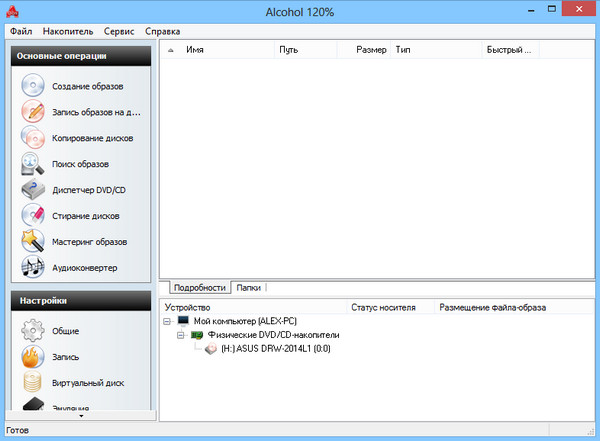Open Запись образов на диски icon
This screenshot has height=441, width=600.
pyautogui.click(x=34, y=112)
